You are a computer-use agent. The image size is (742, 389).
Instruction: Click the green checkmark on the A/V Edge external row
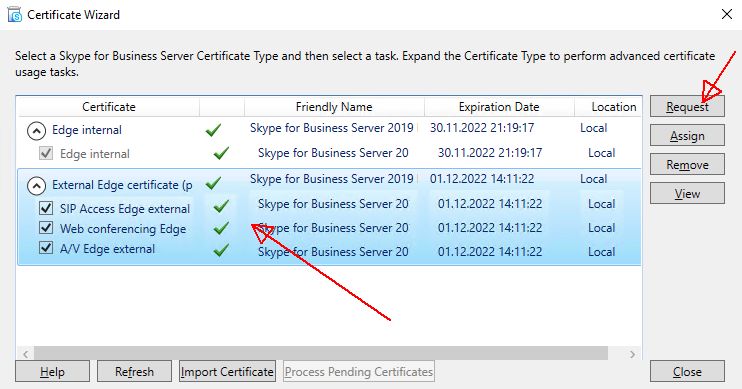221,250
